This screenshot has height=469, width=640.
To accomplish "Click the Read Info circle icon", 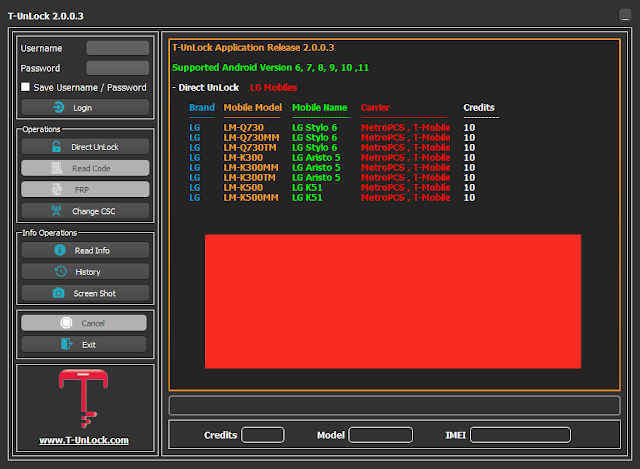I will pyautogui.click(x=60, y=250).
